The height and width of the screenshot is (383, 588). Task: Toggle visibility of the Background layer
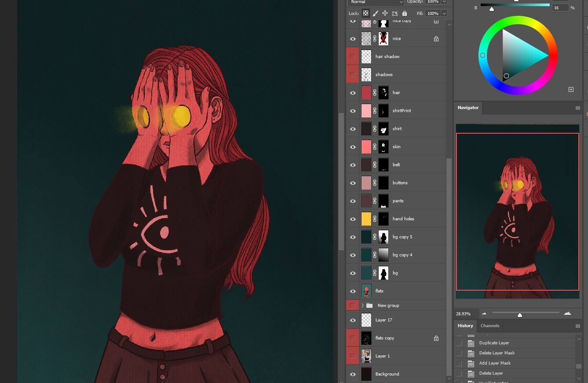[x=353, y=374]
